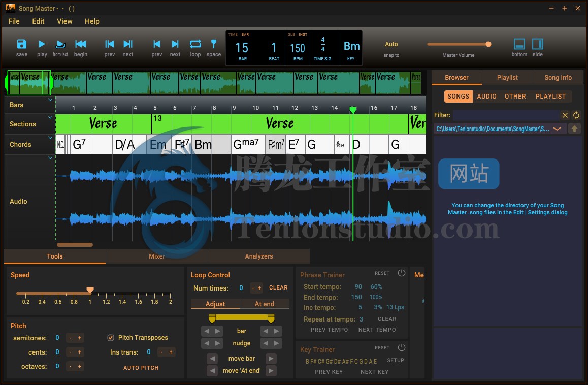
Task: Click the timeline horizontal scrollbar
Action: 75,245
